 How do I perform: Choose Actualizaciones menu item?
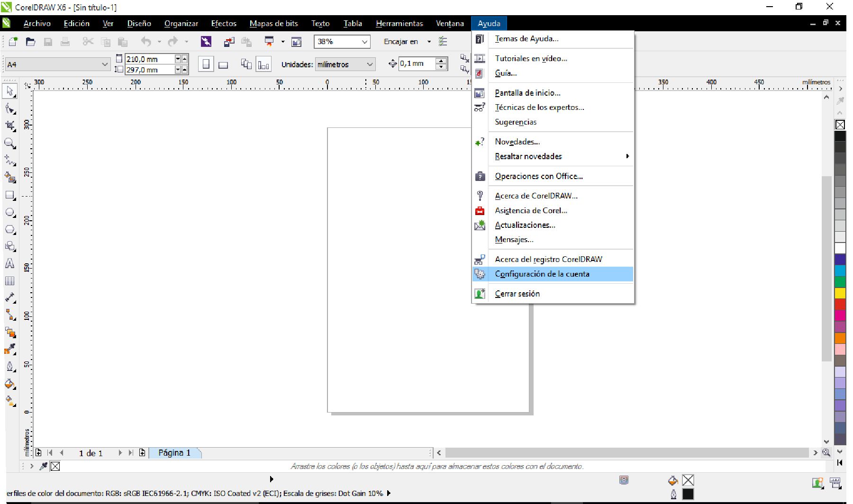(x=553, y=225)
